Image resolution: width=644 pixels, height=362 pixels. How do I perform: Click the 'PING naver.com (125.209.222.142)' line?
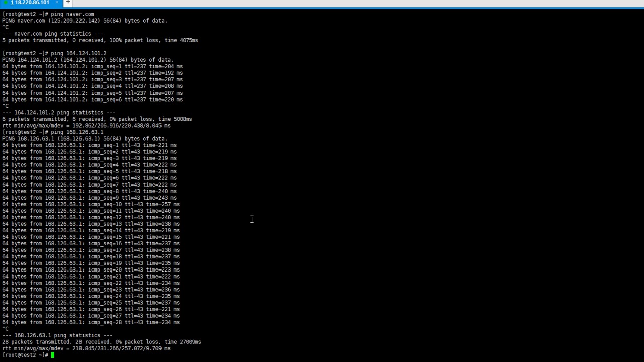coord(85,21)
